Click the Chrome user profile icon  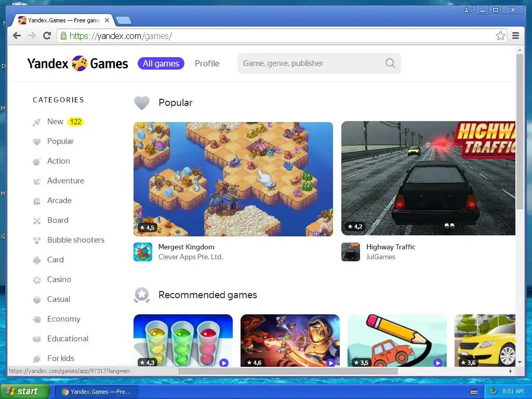(x=467, y=10)
